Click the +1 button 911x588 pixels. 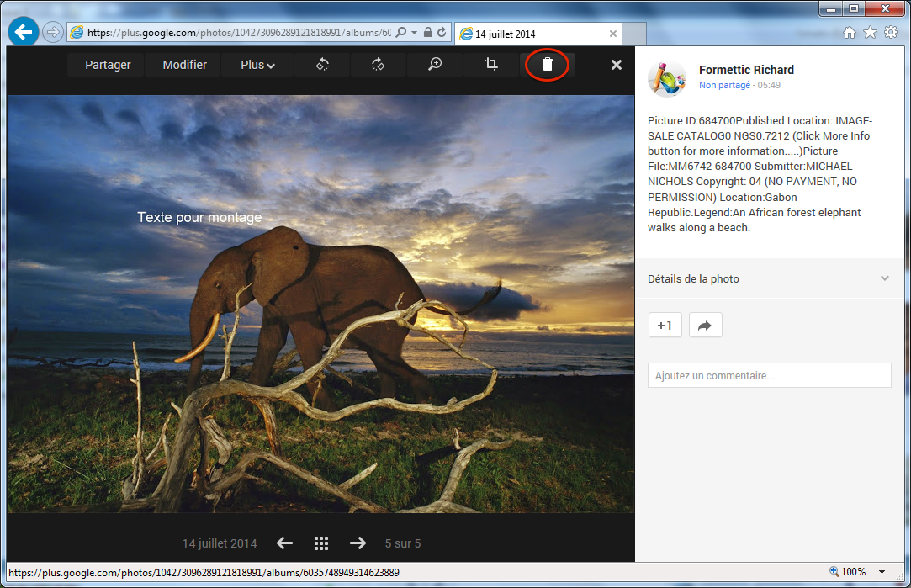click(x=665, y=326)
